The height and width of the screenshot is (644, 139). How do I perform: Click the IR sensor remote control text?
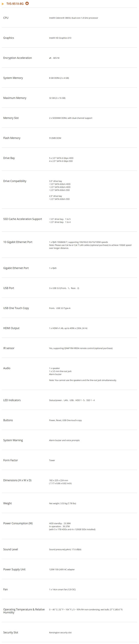[81, 348]
